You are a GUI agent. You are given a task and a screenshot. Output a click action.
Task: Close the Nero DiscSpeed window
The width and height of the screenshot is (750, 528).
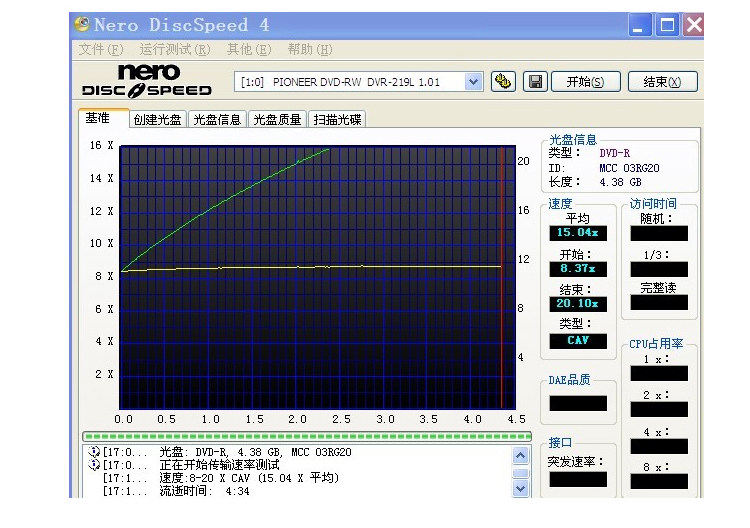point(693,25)
